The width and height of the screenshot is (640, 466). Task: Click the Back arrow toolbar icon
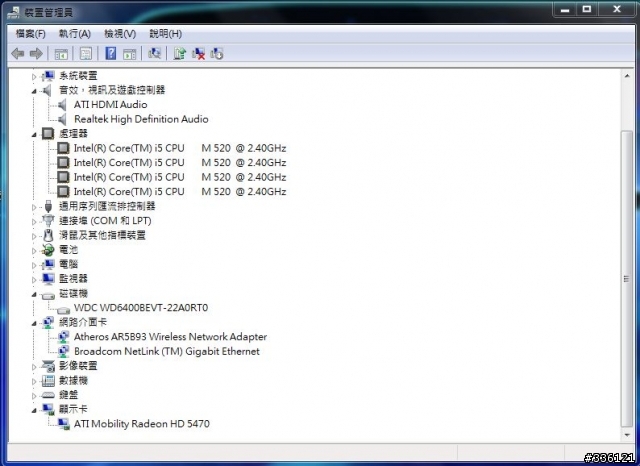(x=18, y=53)
